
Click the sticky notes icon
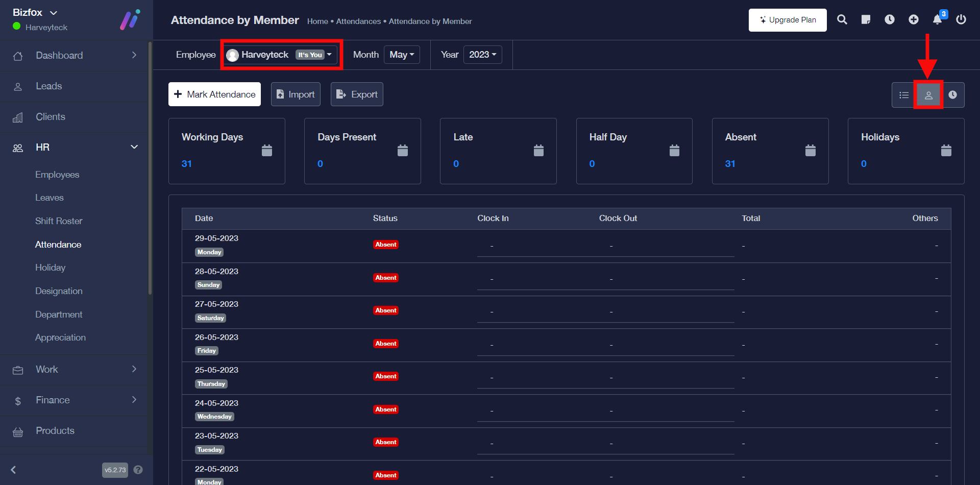click(866, 20)
